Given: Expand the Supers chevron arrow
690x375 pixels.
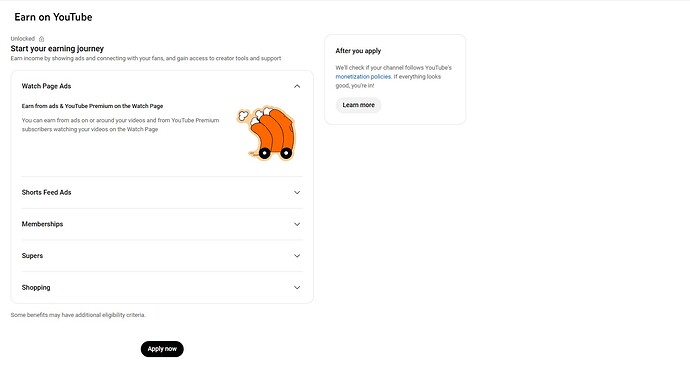Looking at the screenshot, I should pyautogui.click(x=297, y=256).
